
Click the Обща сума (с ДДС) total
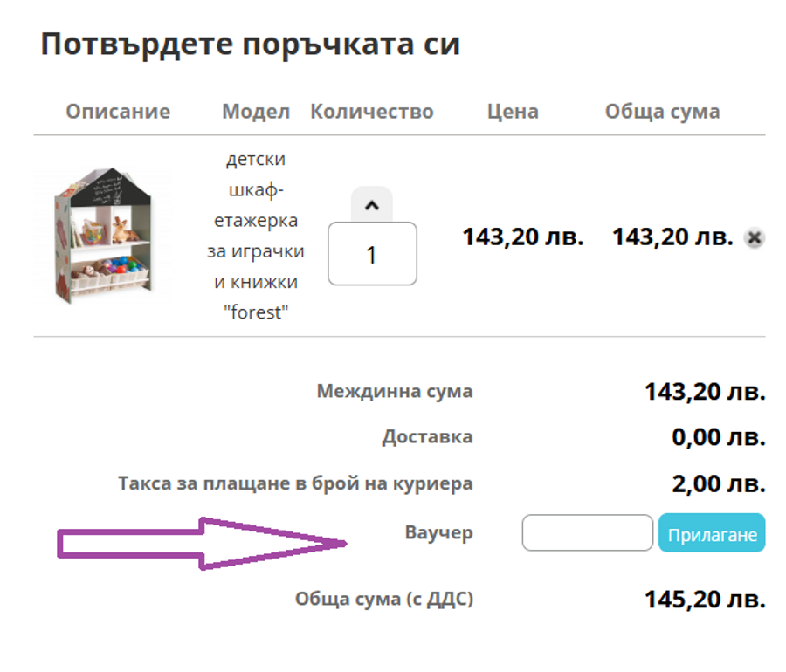(383, 599)
